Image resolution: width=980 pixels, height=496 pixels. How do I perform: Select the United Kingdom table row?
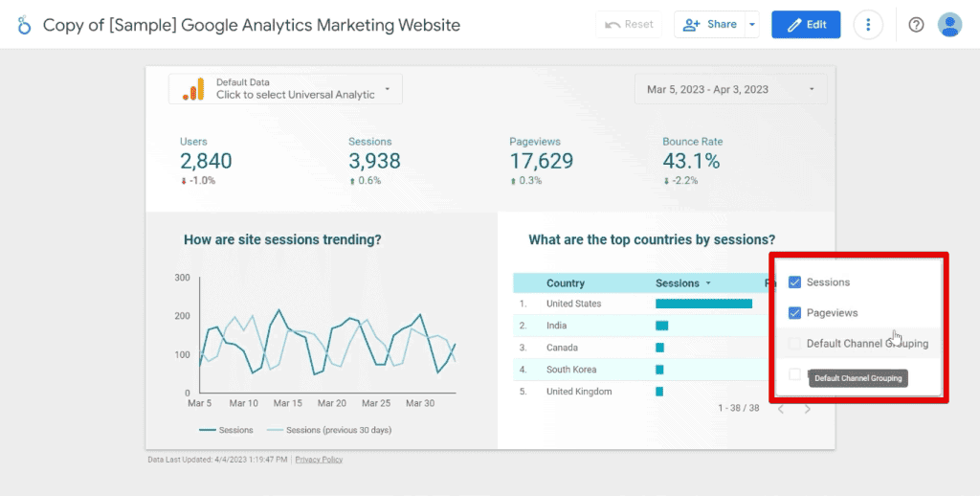click(640, 392)
